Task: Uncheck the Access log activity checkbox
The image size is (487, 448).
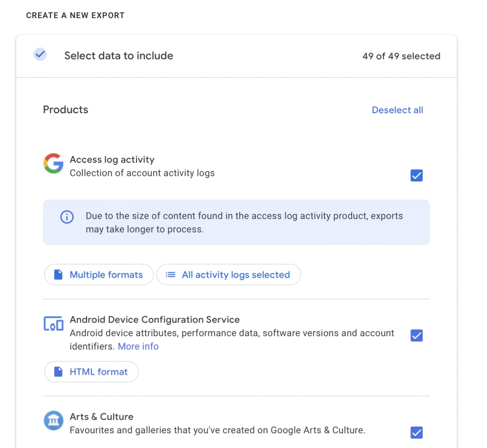Action: (x=417, y=175)
